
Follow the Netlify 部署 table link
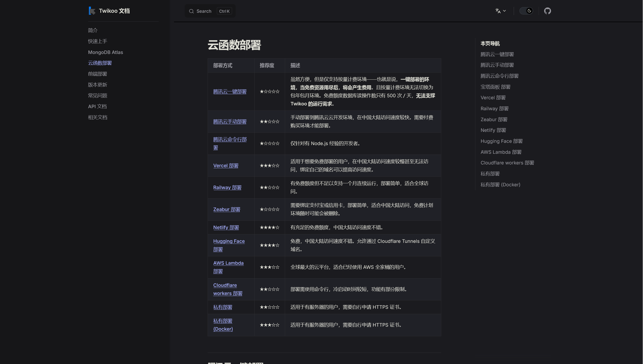(x=226, y=228)
